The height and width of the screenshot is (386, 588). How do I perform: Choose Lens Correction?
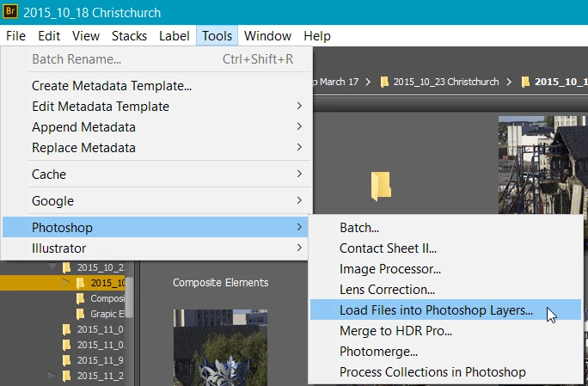445,290
